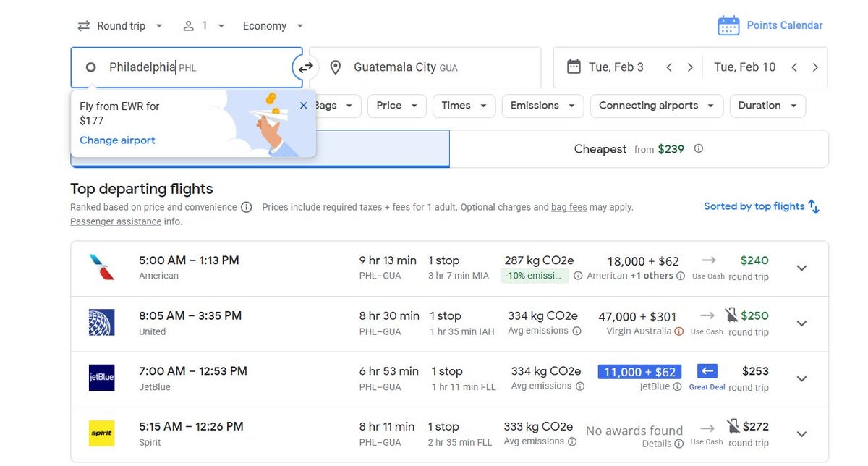This screenshot has width=868, height=466.
Task: Click the info icon beside Cheapest price
Action: [699, 149]
